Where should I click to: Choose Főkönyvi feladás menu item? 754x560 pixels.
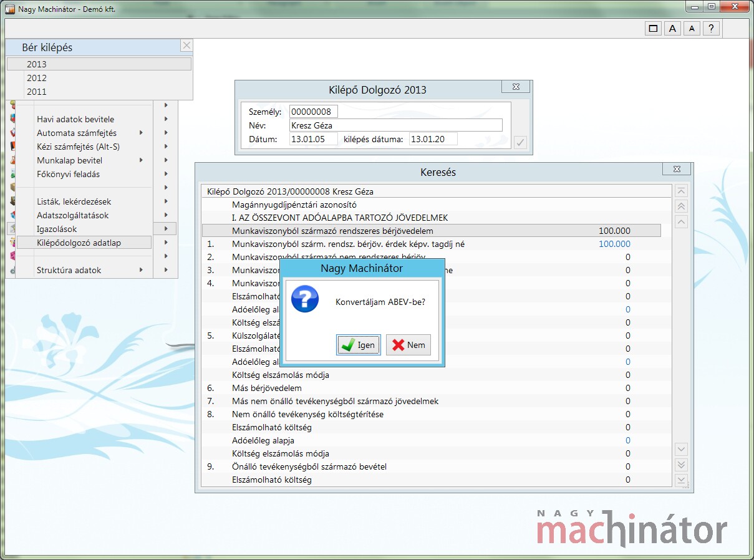(84, 174)
